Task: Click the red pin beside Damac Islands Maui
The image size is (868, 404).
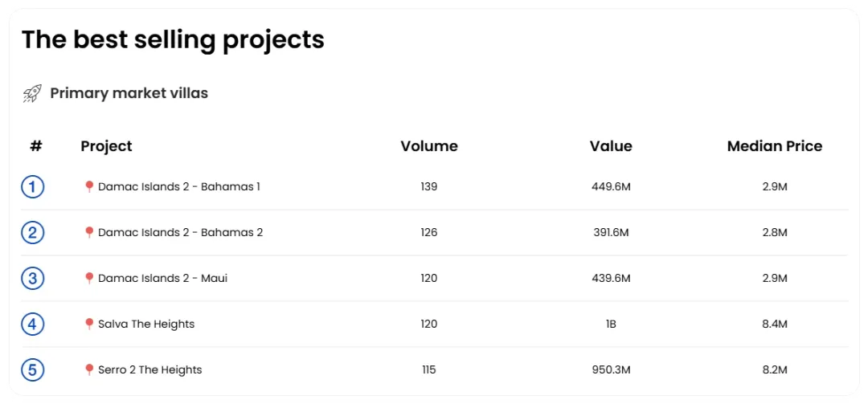Action: 89,278
